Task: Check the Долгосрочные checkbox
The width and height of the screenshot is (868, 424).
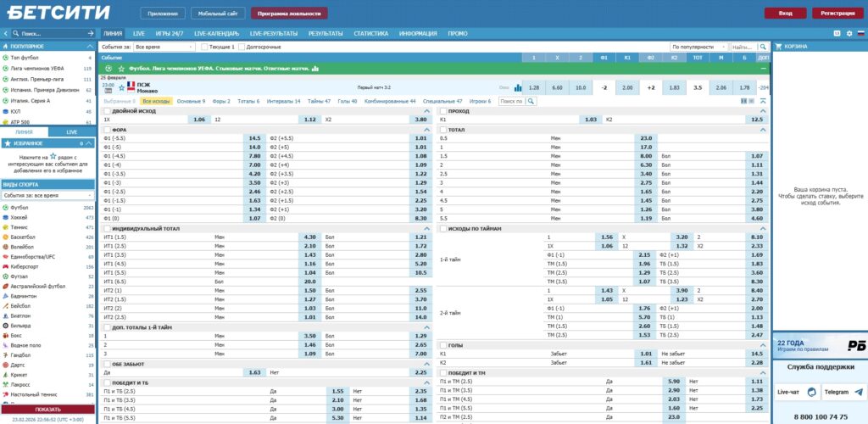Action: (x=242, y=47)
